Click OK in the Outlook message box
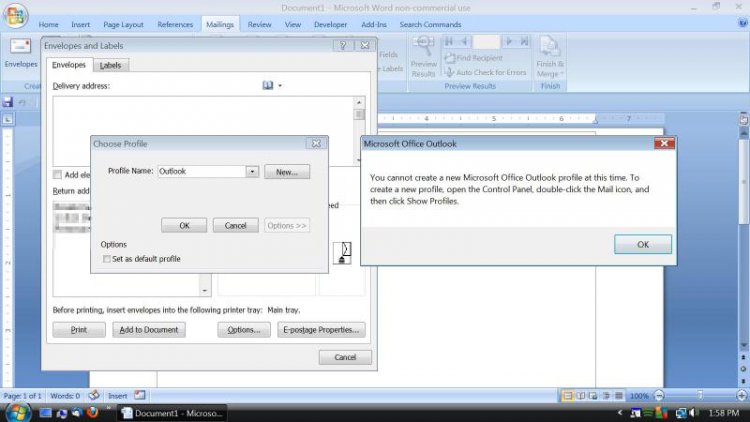 point(643,244)
